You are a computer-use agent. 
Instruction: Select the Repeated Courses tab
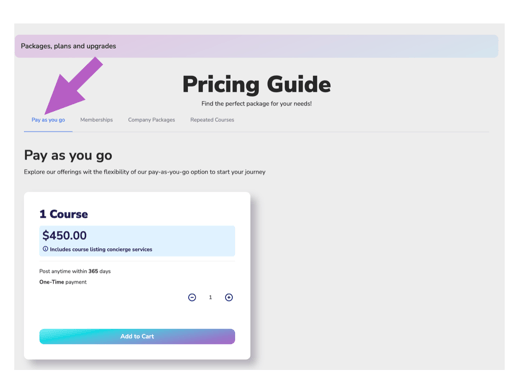pos(212,120)
